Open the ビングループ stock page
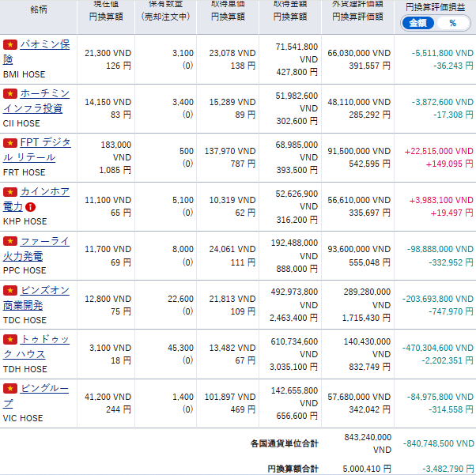Viewport: 476px width, 475px height. [43, 389]
